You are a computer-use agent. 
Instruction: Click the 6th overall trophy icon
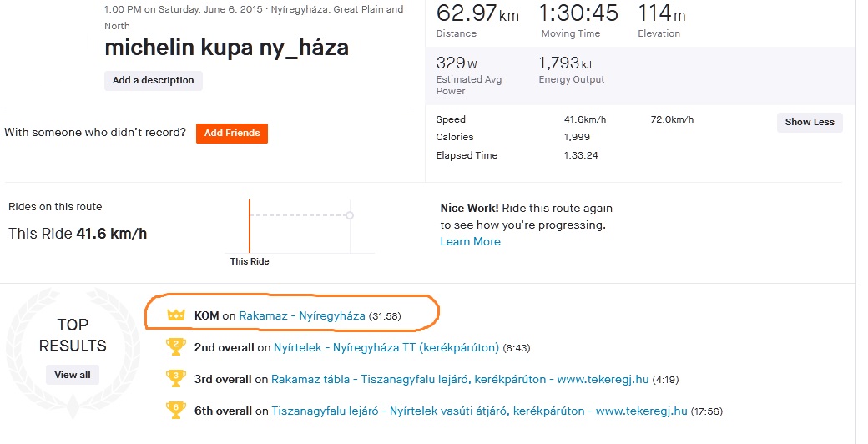pyautogui.click(x=175, y=410)
